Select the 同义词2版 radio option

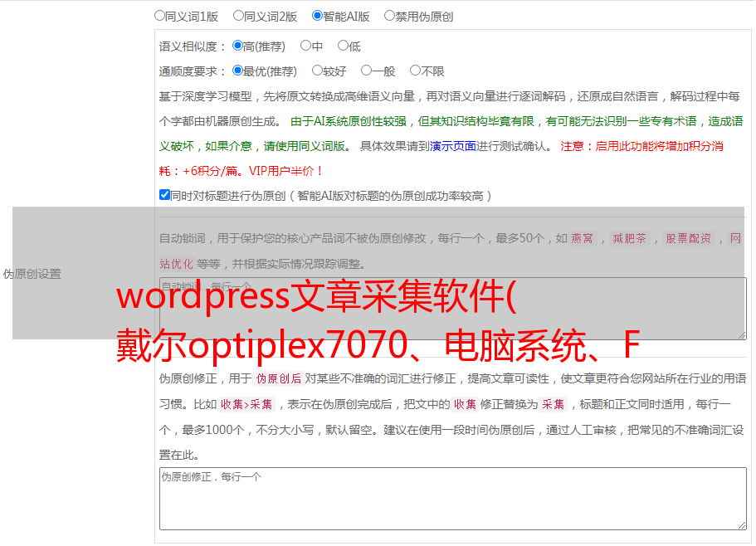pos(239,16)
